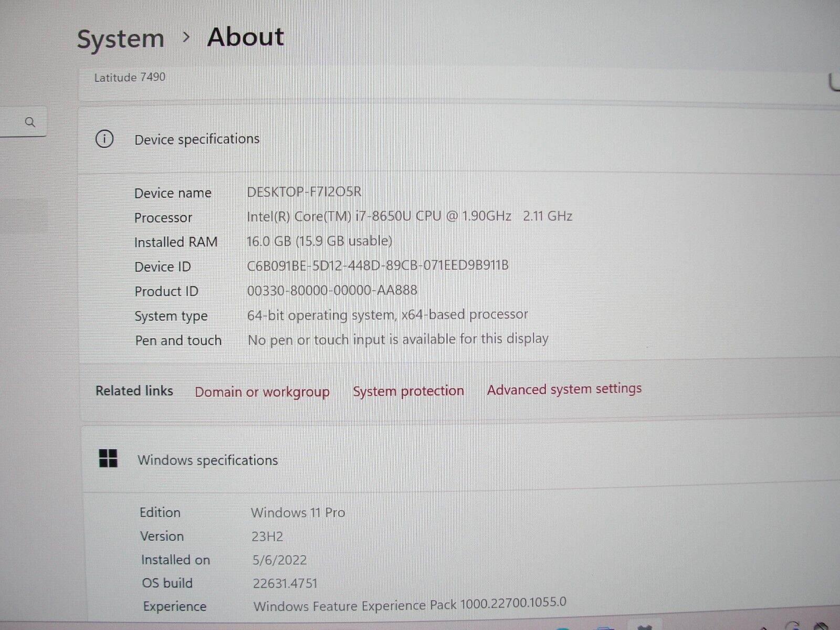Click the System breadcrumb
The height and width of the screenshot is (630, 840).
pos(120,38)
